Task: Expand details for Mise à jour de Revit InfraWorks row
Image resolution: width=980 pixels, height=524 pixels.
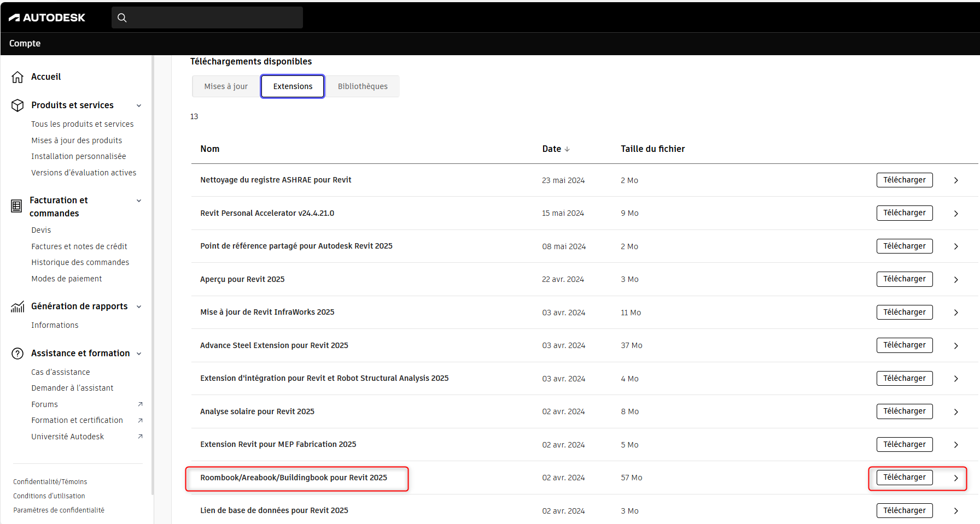Action: click(956, 313)
